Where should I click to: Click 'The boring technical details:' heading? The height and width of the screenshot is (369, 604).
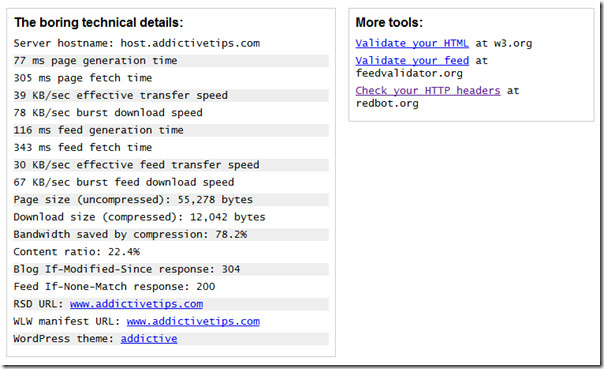click(x=99, y=22)
